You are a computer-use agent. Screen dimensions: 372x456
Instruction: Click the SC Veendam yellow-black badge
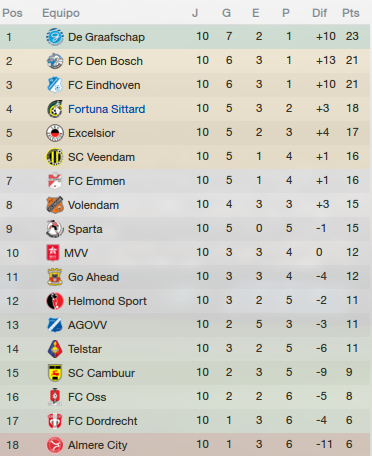(x=55, y=157)
